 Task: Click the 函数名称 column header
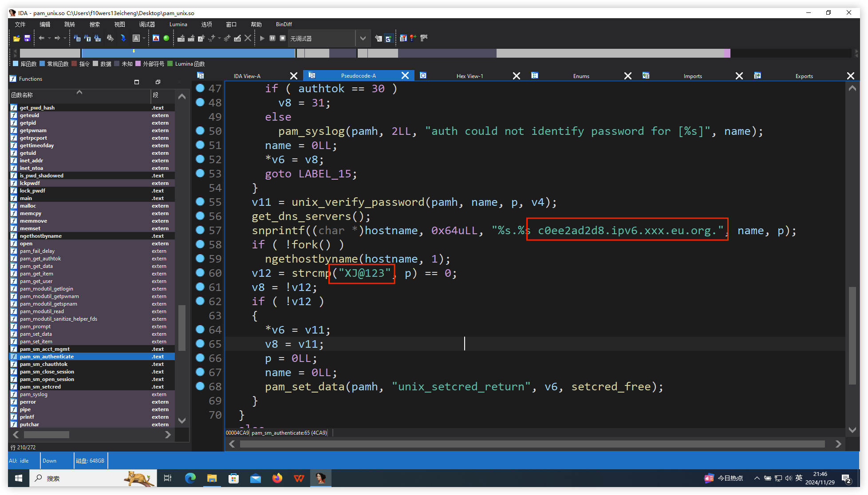(80, 95)
